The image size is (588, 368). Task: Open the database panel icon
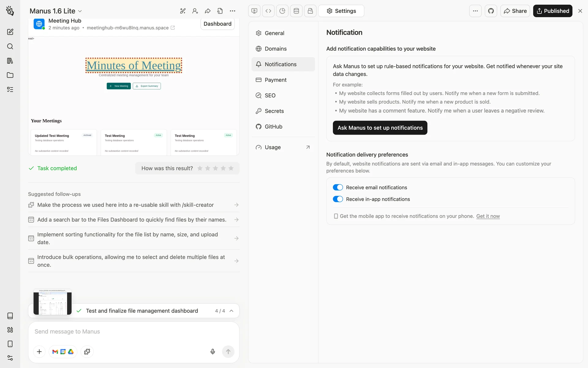click(x=296, y=11)
